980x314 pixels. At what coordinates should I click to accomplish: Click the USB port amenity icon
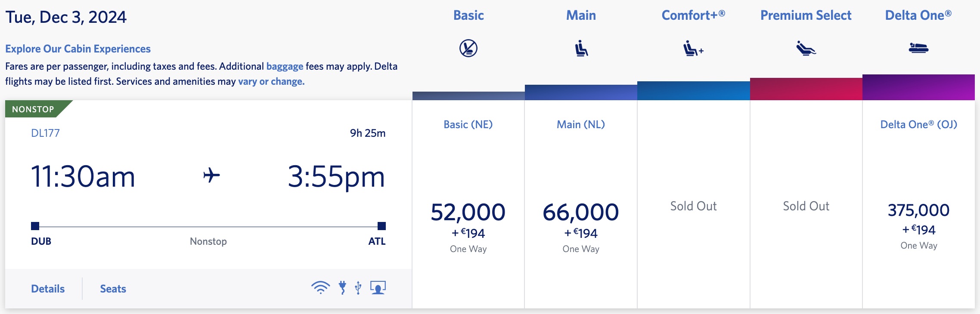click(358, 287)
